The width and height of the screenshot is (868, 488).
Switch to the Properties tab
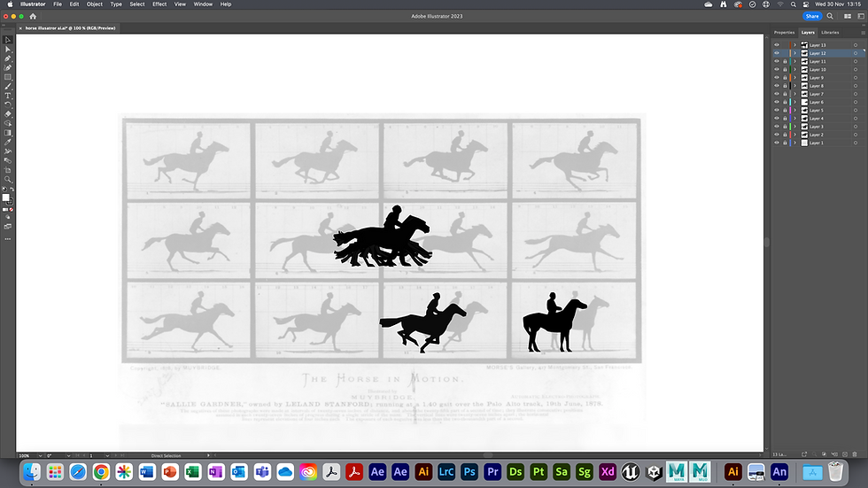(x=784, y=33)
